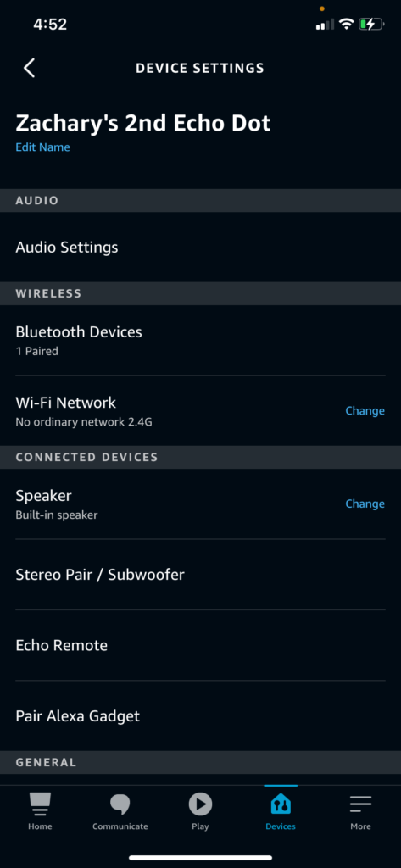401x868 pixels.
Task: Tap the Play icon in bottom bar
Action: [x=200, y=804]
